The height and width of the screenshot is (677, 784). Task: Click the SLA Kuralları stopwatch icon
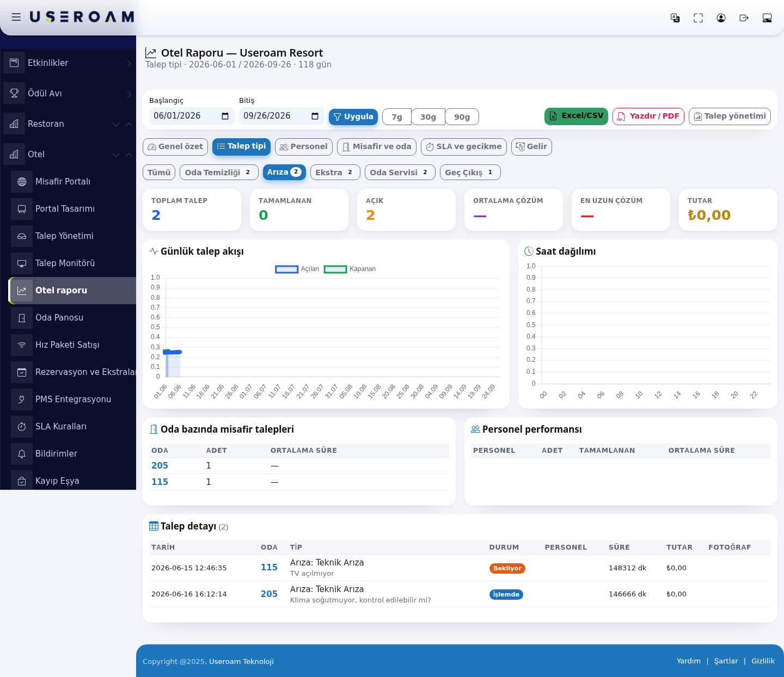(x=22, y=427)
